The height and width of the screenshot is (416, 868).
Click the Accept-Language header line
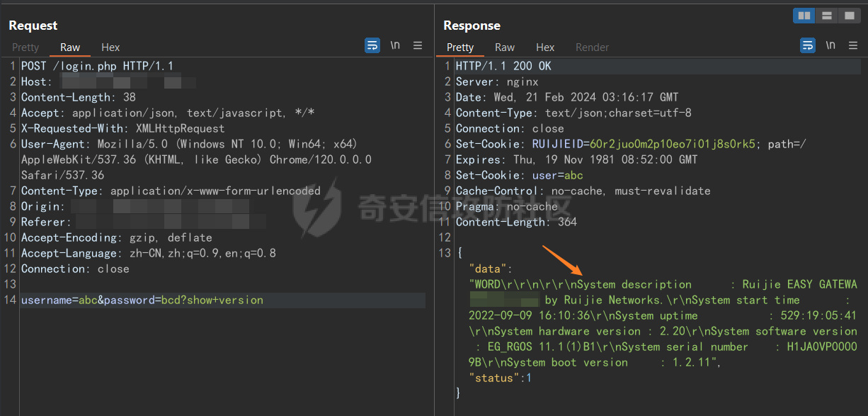(149, 253)
